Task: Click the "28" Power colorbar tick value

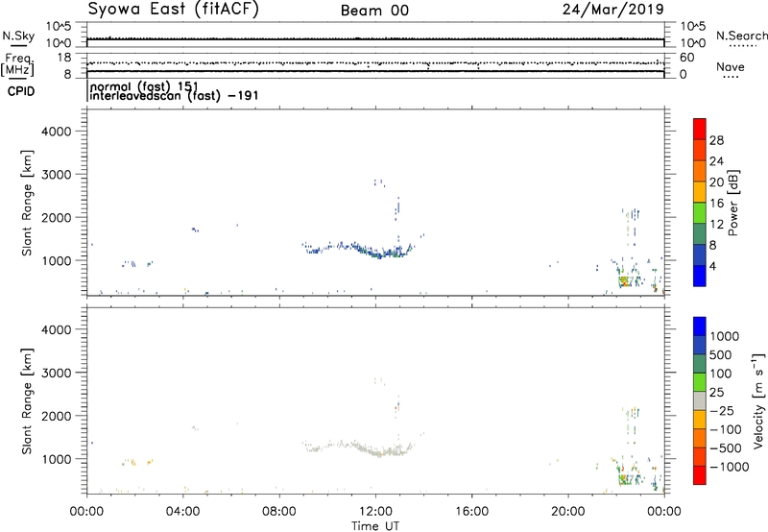Action: [x=716, y=140]
